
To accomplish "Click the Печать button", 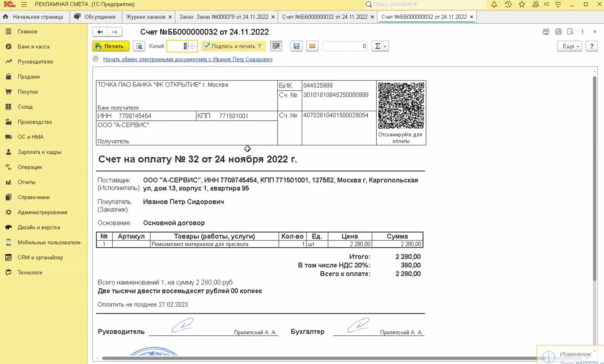I will pos(111,46).
